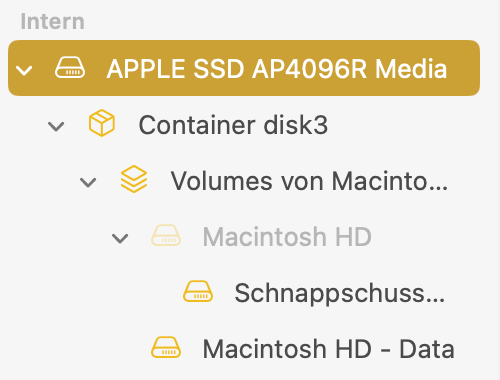Screen dimensions: 500x380
Task: Select Volumes von Macinto… entry
Action: [x=309, y=181]
